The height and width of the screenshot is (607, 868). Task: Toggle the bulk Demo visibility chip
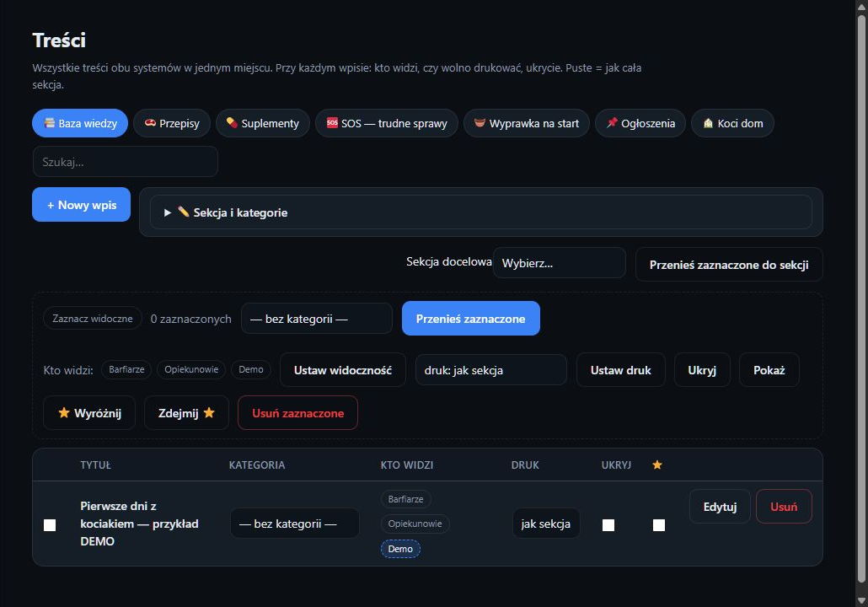tap(251, 369)
